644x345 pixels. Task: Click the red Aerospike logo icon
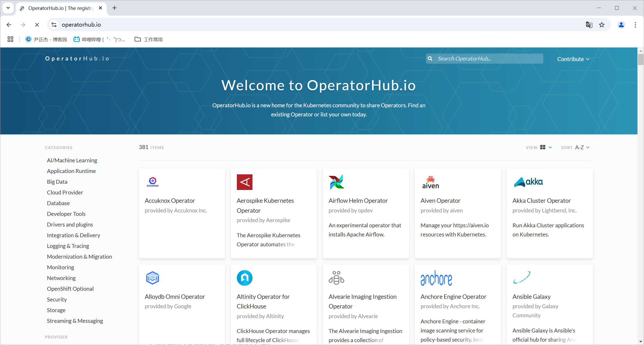[x=244, y=182]
